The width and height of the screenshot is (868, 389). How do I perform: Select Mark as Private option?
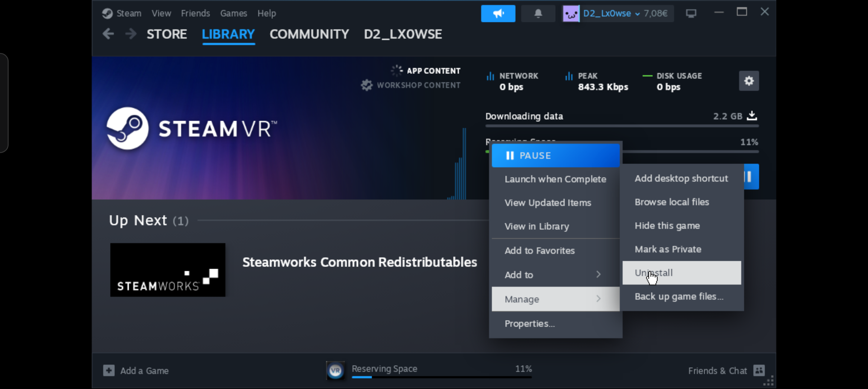(x=668, y=249)
